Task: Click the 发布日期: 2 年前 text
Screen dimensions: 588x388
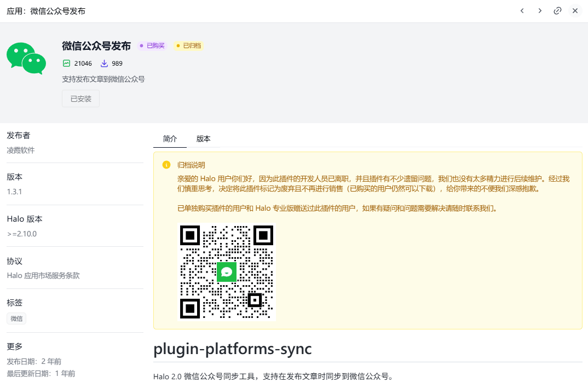Action: [x=34, y=361]
